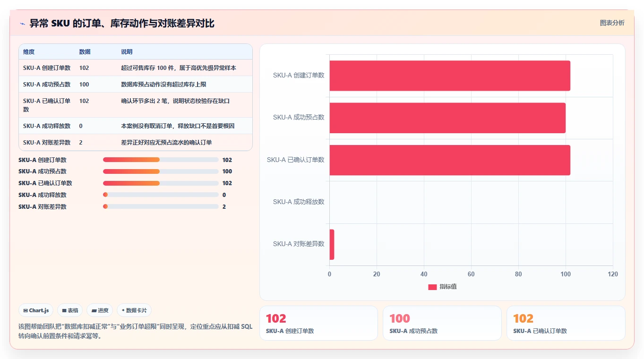Click the chart bar for SKU-A 创建订单数
Viewport: 644px width, 359px height.
pyautogui.click(x=450, y=76)
